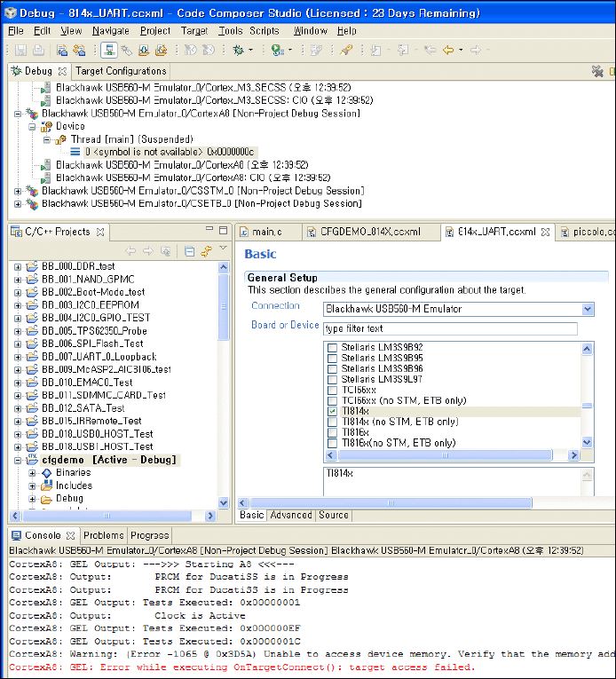Uncheck the TI814x device checkbox
Screen dimensions: 616x679
click(332, 411)
